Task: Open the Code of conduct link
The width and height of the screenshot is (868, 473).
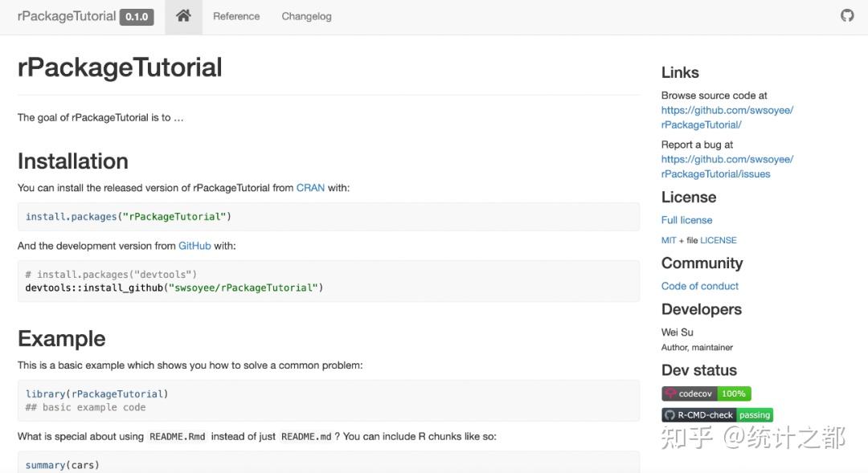Action: pos(699,286)
